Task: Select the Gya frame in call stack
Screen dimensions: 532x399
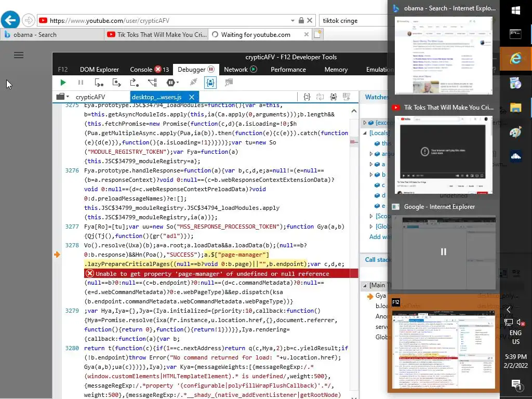Action: (x=380, y=296)
